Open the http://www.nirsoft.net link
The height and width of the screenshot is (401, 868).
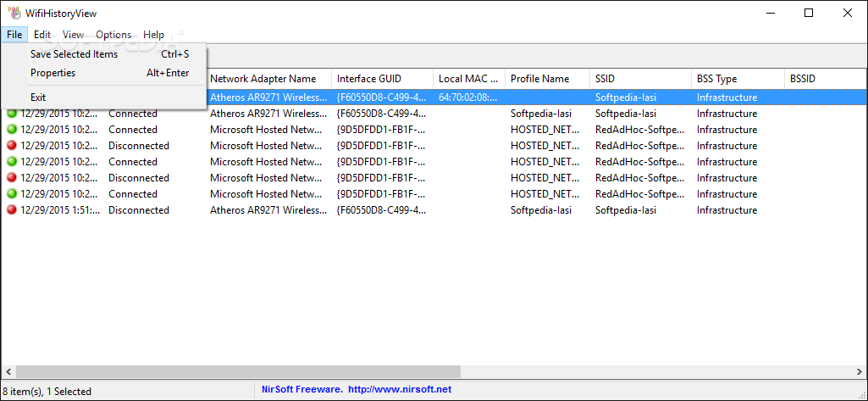[x=399, y=389]
